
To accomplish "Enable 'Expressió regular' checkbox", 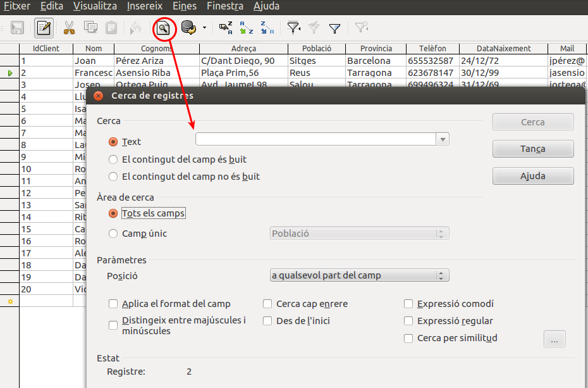I will (409, 321).
